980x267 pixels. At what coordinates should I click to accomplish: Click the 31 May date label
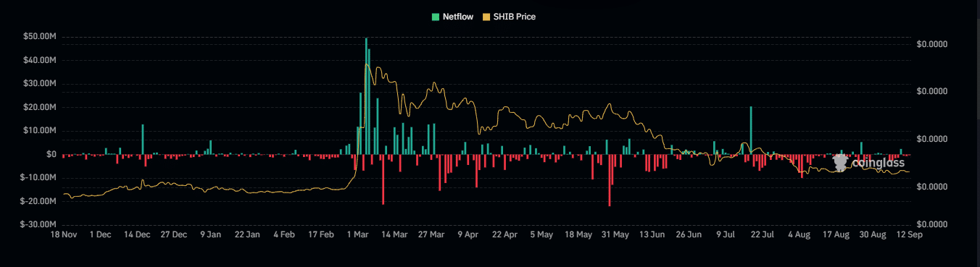[615, 234]
